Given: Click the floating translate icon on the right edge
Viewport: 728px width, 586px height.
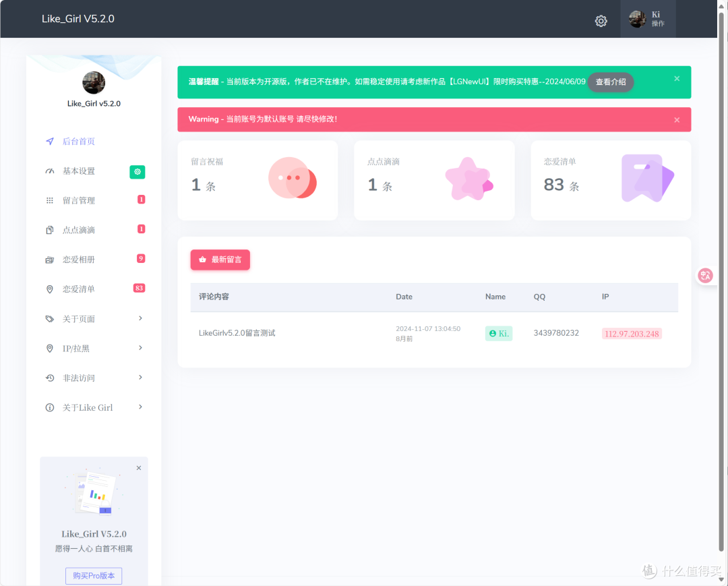Looking at the screenshot, I should (706, 275).
